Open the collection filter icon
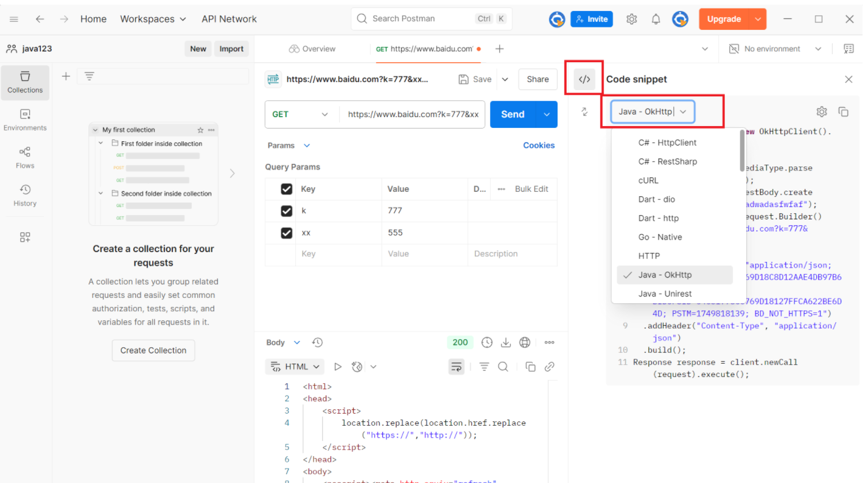 tap(89, 76)
